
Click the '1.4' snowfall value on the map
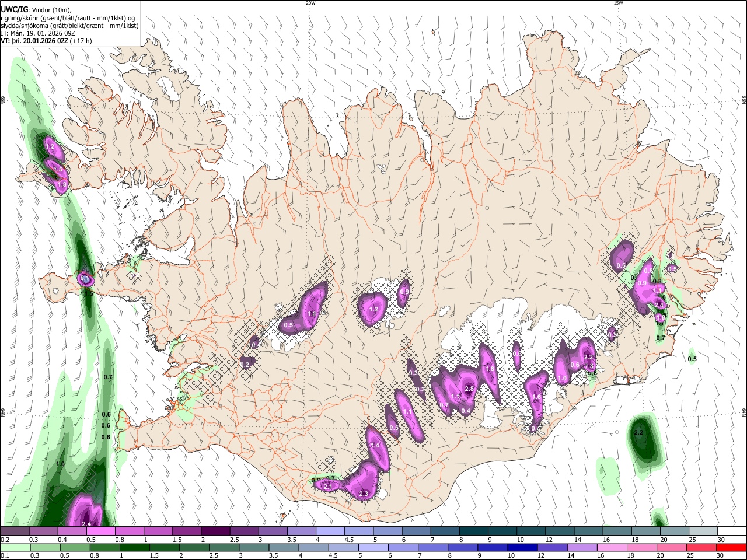pyautogui.click(x=375, y=445)
